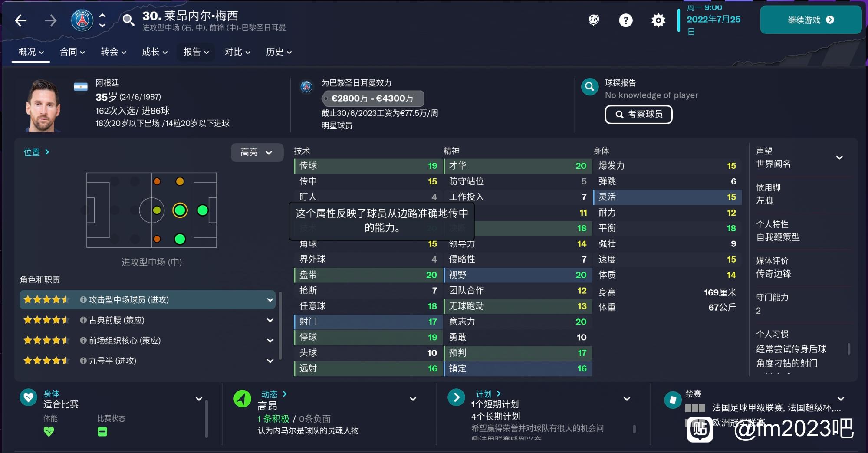Viewport: 868px width, 453px height.
Task: Open the 动态 dynamics link
Action: pos(274,394)
